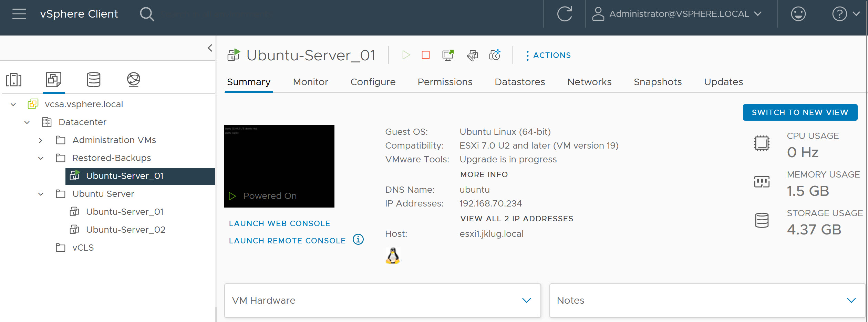Image resolution: width=868 pixels, height=322 pixels.
Task: Take a snapshot using the camera icon
Action: coord(495,55)
